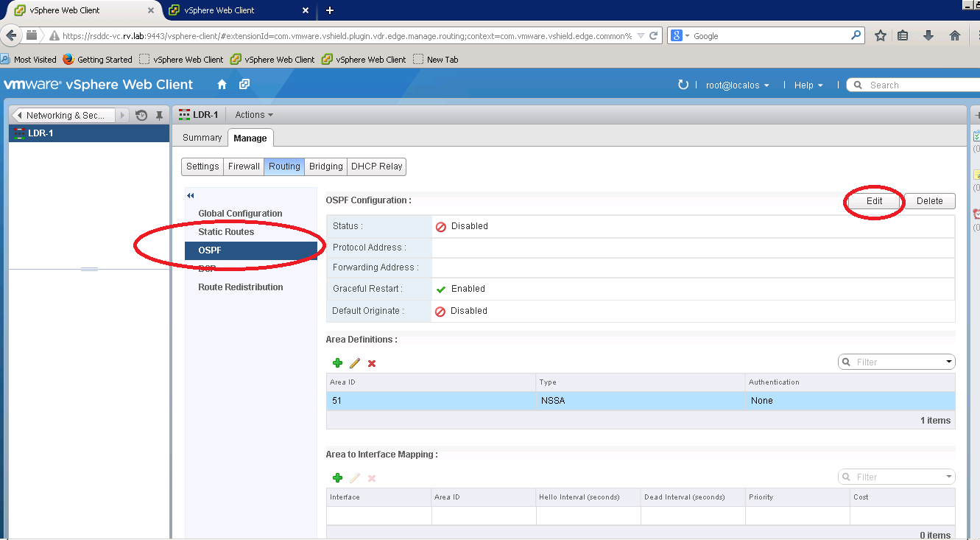
Task: Collapse the routing menu with double-arrow icon
Action: point(190,196)
